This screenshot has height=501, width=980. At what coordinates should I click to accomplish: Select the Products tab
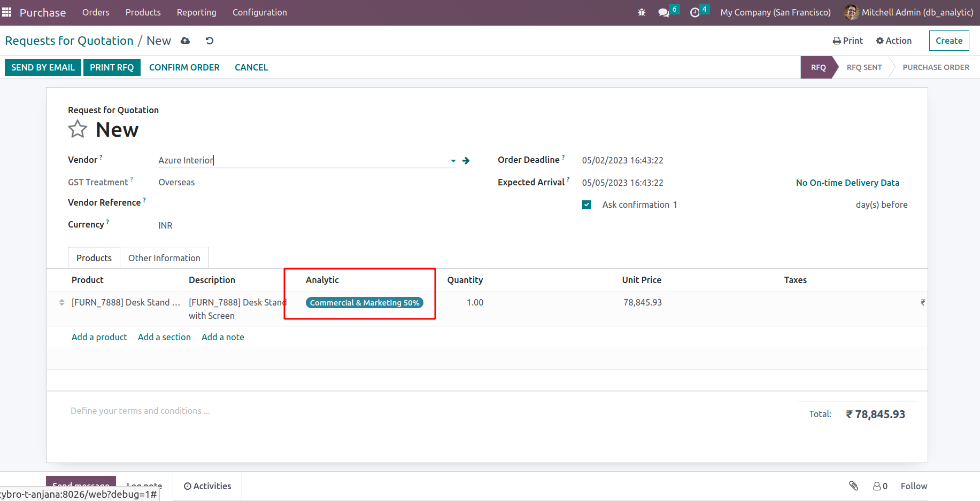point(94,258)
